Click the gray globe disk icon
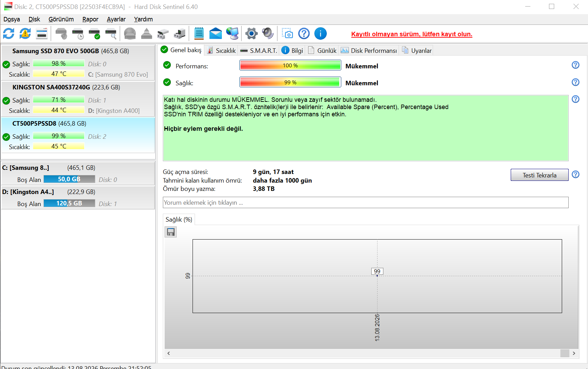Screen dimensions: 588x369 point(130,33)
